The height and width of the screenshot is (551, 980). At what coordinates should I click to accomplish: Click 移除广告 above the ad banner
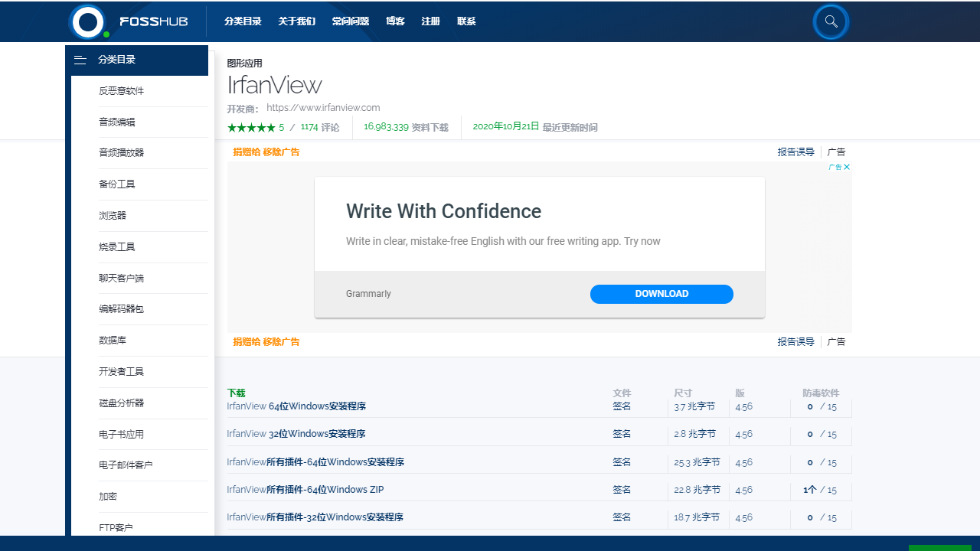click(x=282, y=152)
